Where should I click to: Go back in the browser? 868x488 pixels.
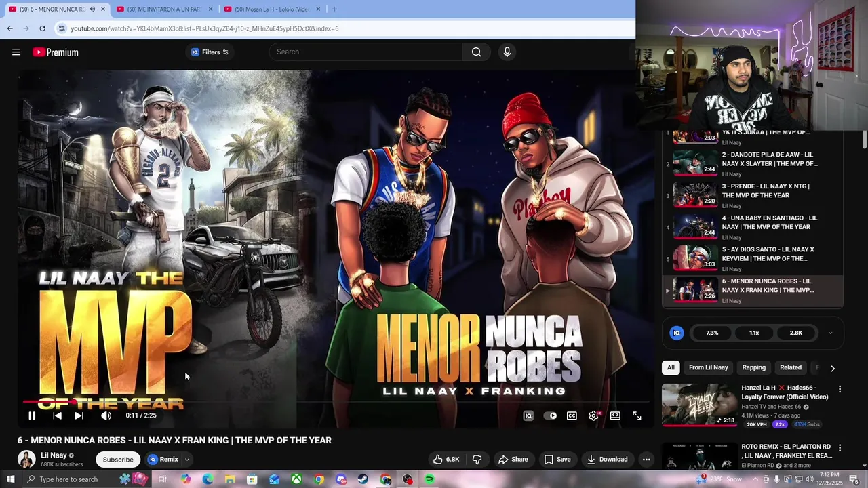click(x=9, y=28)
